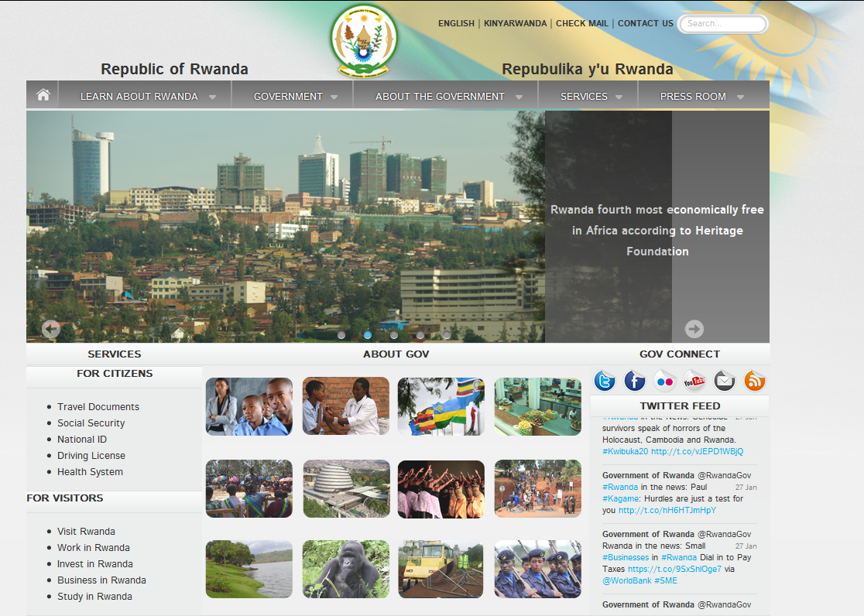Open the Social Security link
Screen dimensions: 864x616
(x=91, y=423)
